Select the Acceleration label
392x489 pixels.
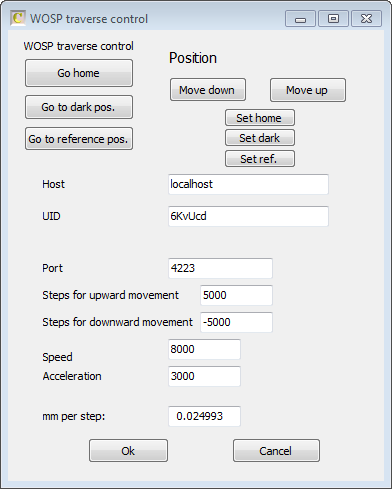pyautogui.click(x=72, y=376)
